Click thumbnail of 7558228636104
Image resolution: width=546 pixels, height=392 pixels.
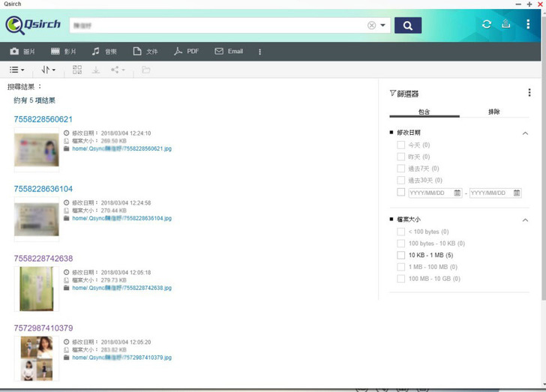coord(37,220)
